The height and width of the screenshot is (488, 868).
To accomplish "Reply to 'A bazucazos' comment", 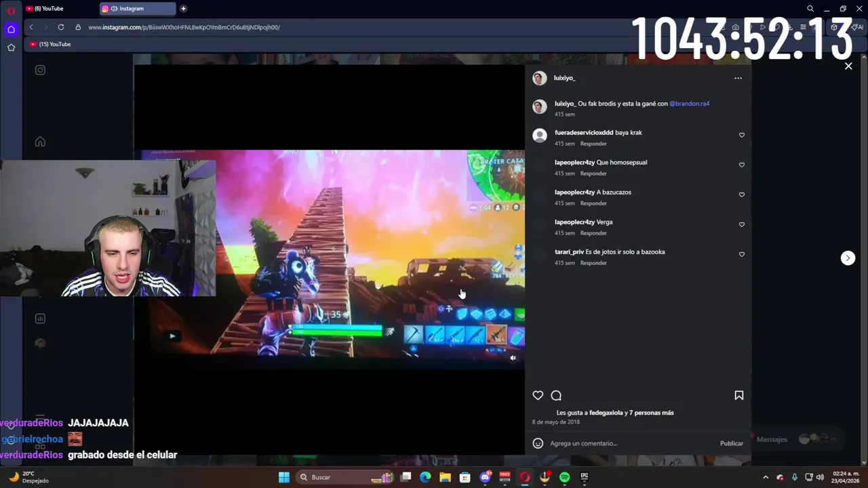I will click(593, 203).
